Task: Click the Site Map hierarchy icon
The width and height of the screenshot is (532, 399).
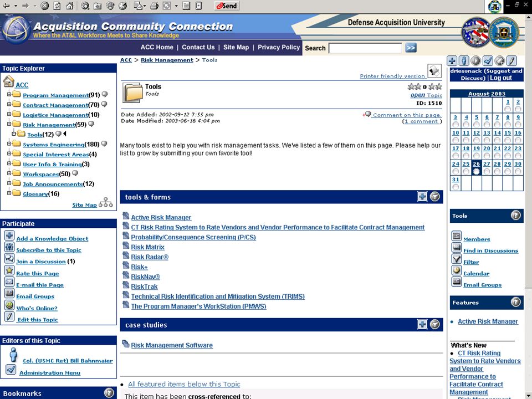Action: 106,203
